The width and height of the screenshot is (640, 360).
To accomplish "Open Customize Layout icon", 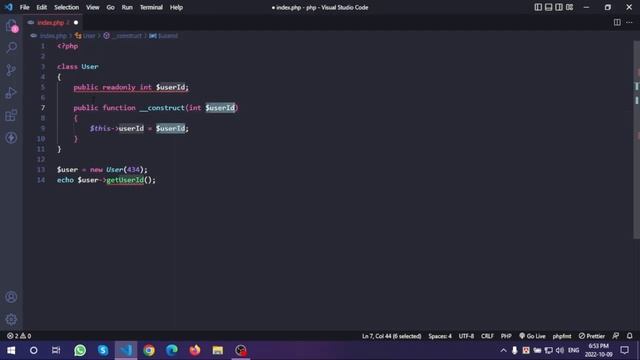I will [x=569, y=7].
